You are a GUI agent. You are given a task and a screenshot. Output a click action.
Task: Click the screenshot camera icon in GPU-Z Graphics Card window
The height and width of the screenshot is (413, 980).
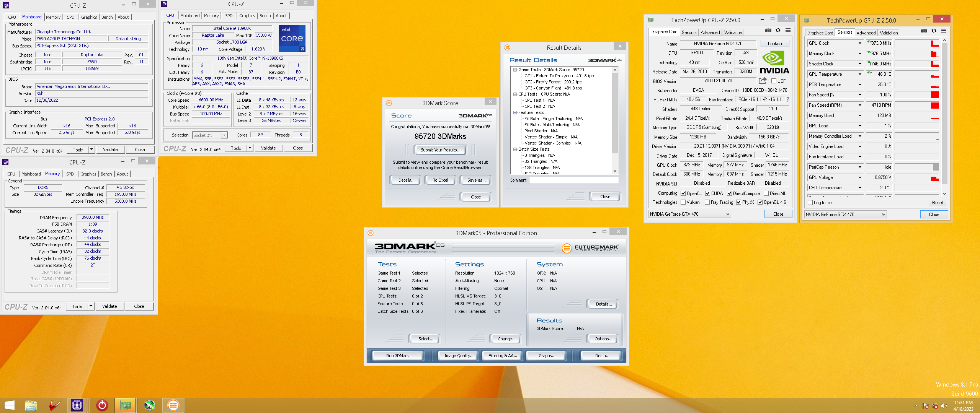tap(768, 31)
